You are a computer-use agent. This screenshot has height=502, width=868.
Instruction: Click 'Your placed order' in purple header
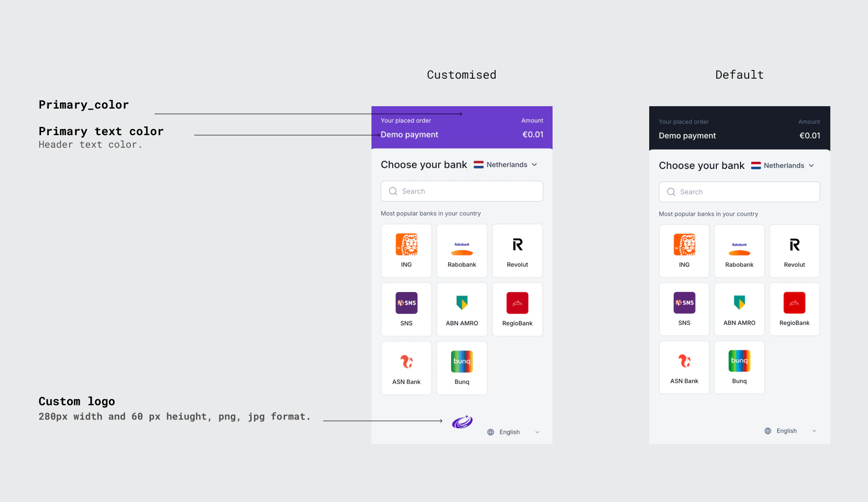pos(406,121)
